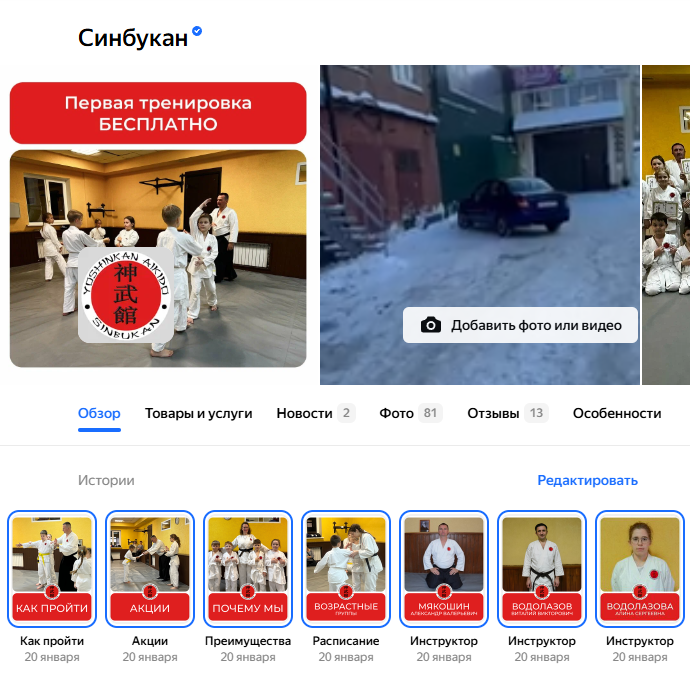The height and width of the screenshot is (677, 690).
Task: Click the Добавить фото или видео button
Action: pos(520,325)
